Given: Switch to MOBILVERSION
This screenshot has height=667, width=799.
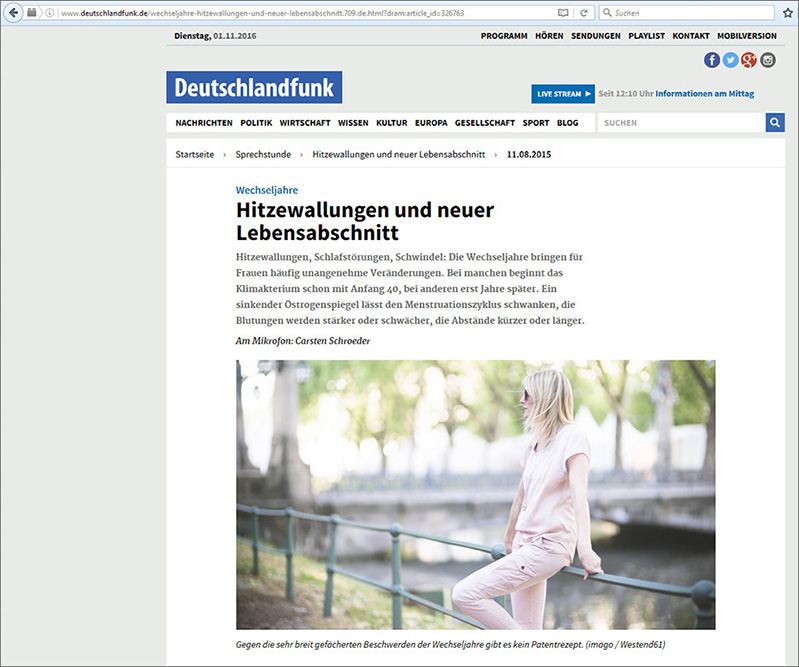Looking at the screenshot, I should tap(747, 36).
